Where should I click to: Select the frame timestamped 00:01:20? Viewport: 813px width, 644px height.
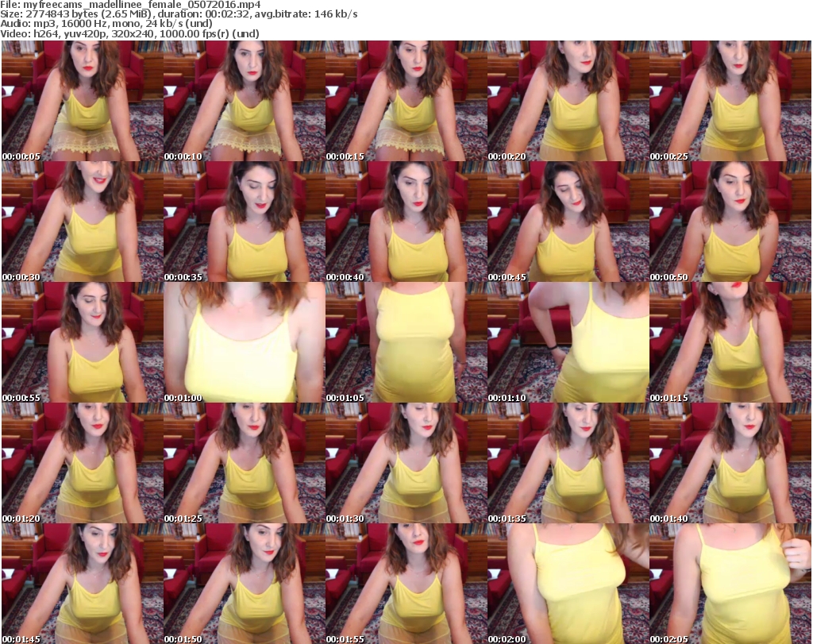pos(83,463)
